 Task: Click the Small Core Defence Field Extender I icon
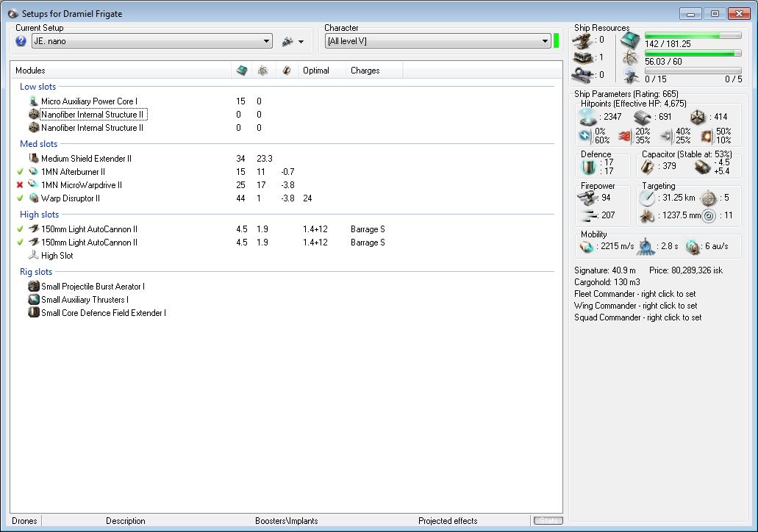click(x=33, y=312)
